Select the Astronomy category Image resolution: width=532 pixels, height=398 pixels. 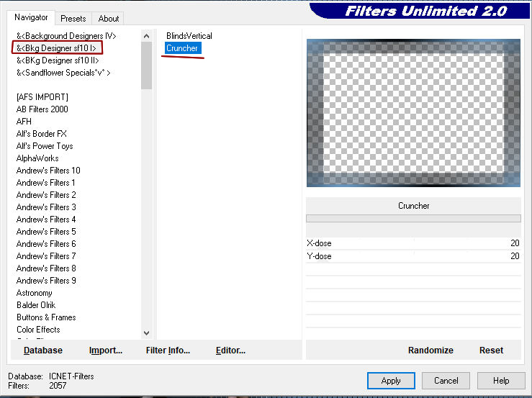[35, 292]
